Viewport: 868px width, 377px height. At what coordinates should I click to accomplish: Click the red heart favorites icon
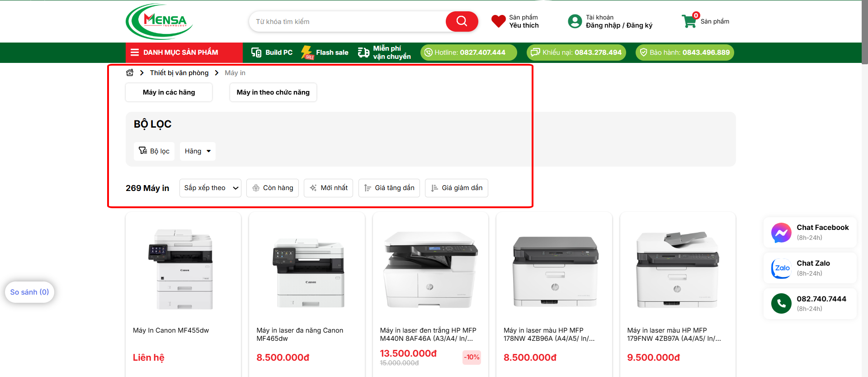pos(499,21)
